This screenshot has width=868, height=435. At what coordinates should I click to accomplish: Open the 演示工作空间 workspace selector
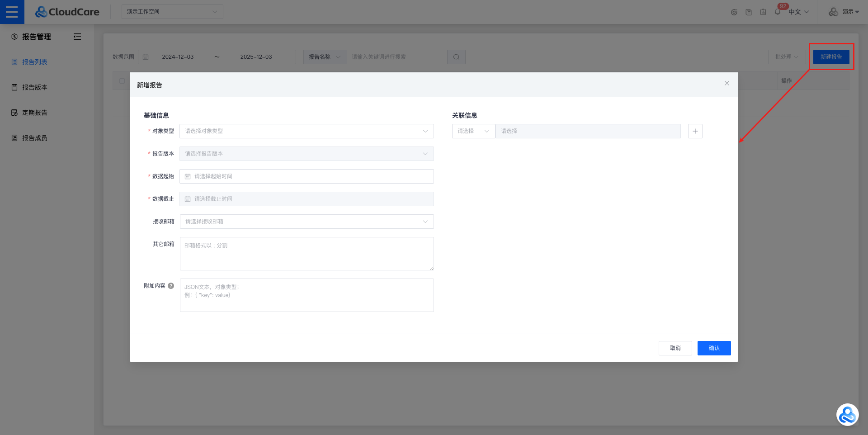click(x=172, y=12)
